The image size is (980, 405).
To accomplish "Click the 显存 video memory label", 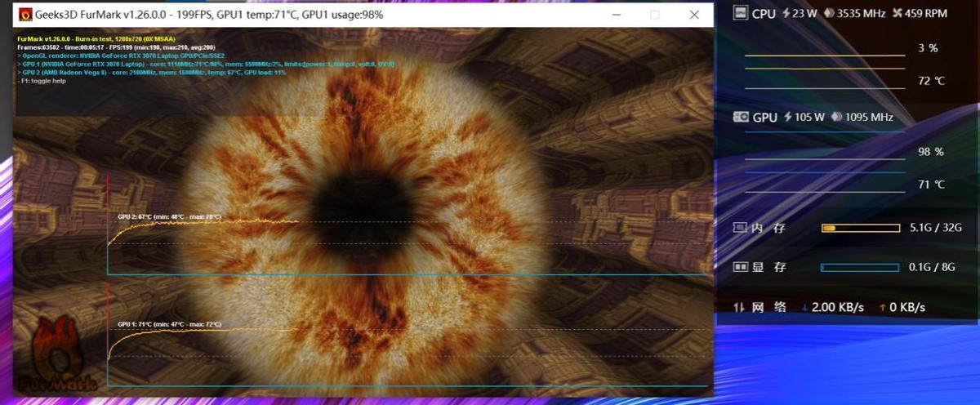I will 768,266.
